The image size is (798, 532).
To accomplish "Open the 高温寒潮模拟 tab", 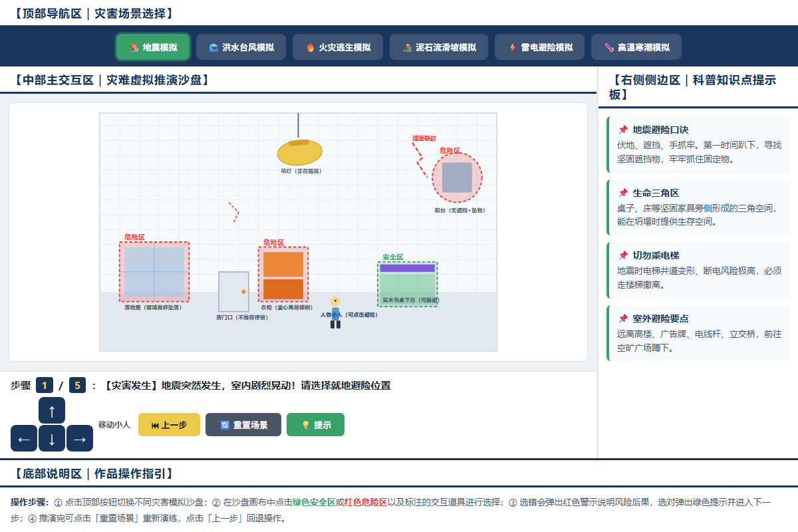I will [x=636, y=47].
